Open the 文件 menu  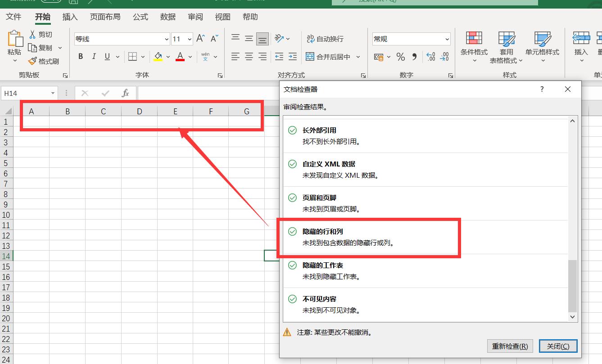coord(14,17)
